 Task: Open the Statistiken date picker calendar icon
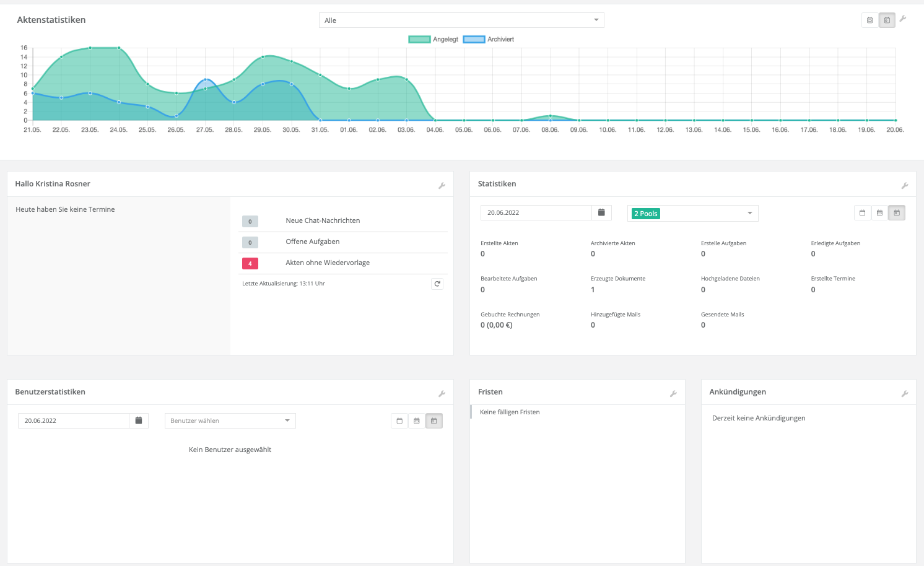click(601, 213)
